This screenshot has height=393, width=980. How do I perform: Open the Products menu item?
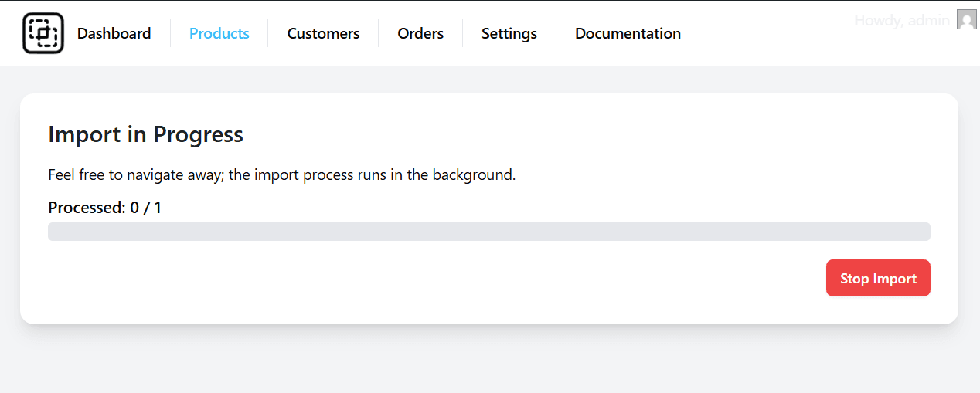coord(219,33)
